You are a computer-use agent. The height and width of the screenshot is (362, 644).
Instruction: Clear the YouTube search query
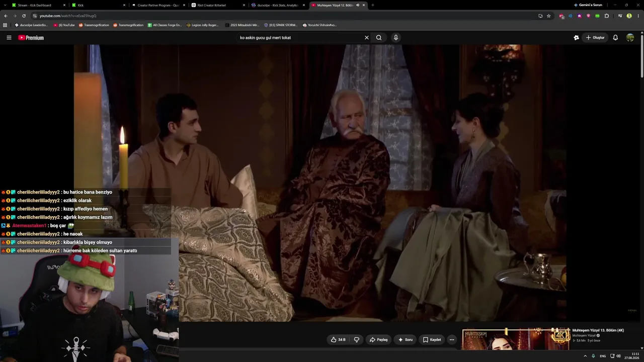click(x=367, y=38)
